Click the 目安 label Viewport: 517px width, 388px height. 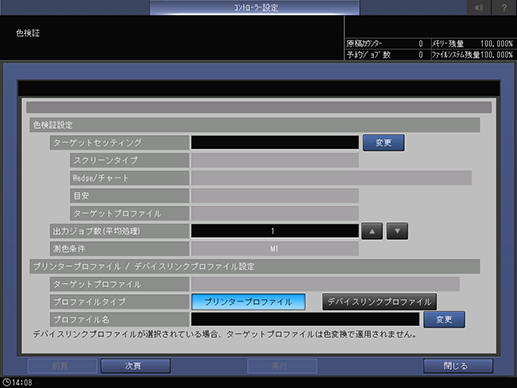(x=130, y=196)
